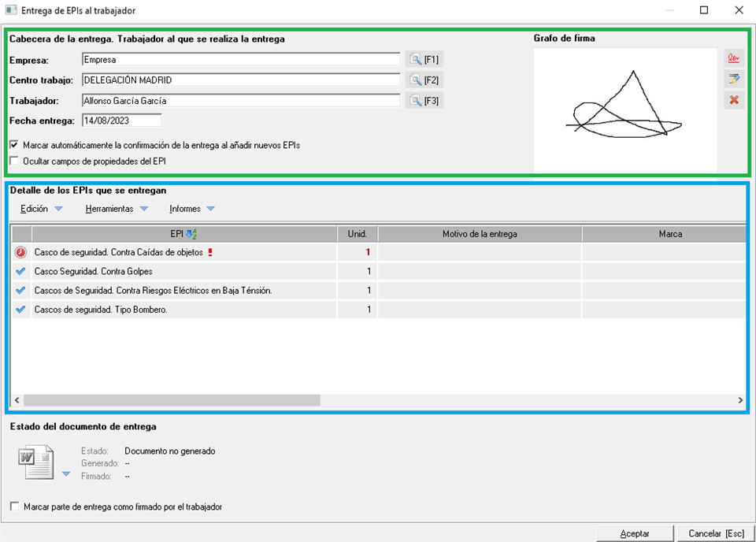Click the sort icon in EPI column header

(x=191, y=234)
